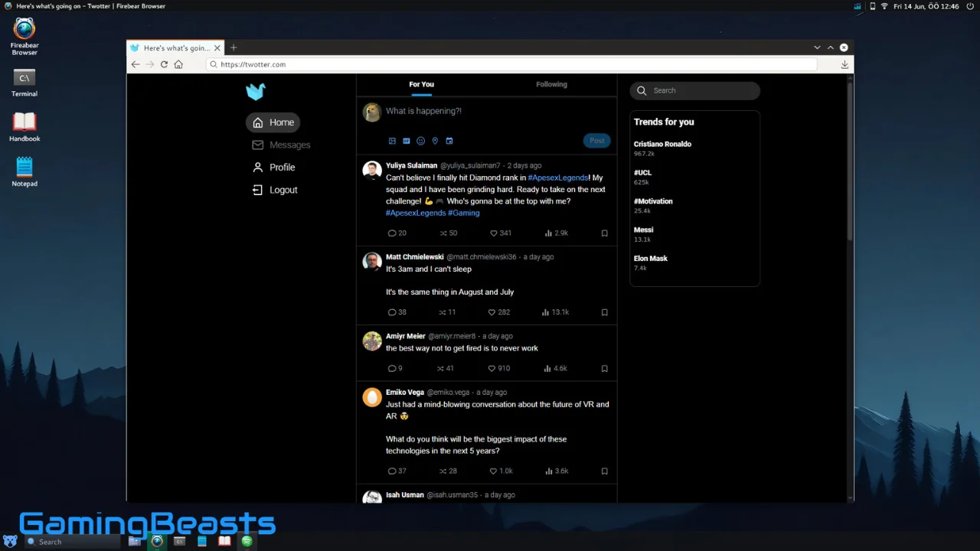Image resolution: width=980 pixels, height=551 pixels.
Task: Bookmark Amiyr Meier's post
Action: (x=604, y=368)
